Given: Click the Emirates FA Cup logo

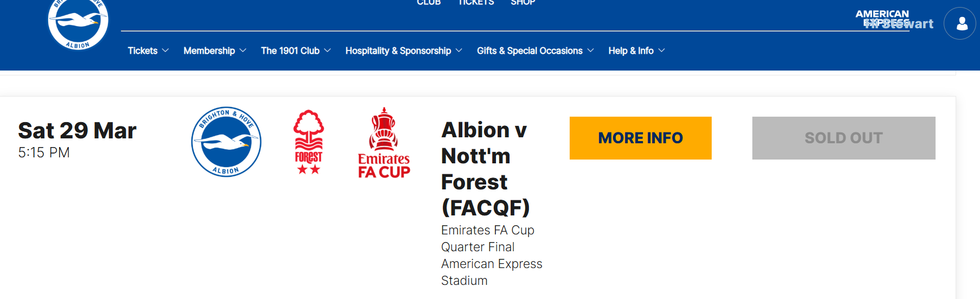Looking at the screenshot, I should 384,143.
